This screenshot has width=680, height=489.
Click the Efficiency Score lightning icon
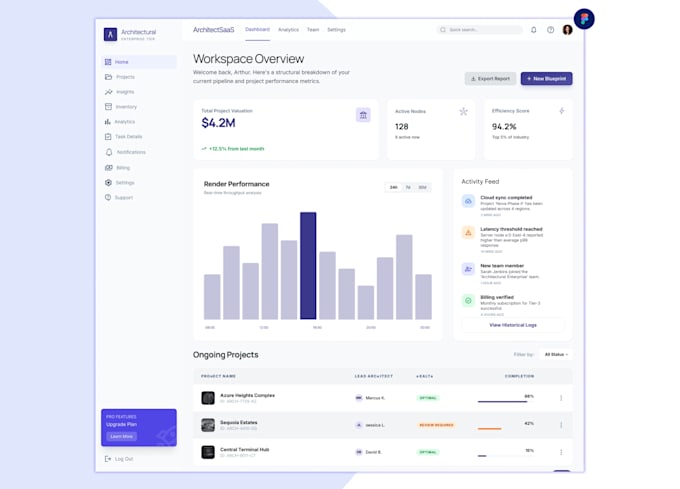click(x=562, y=111)
